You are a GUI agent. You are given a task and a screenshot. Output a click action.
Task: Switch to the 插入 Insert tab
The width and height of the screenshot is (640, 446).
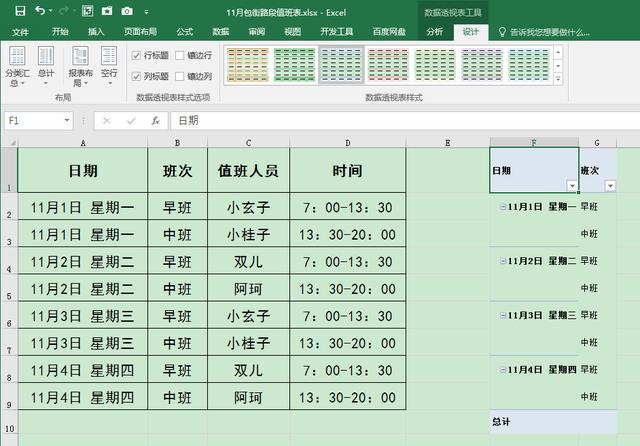pyautogui.click(x=96, y=32)
